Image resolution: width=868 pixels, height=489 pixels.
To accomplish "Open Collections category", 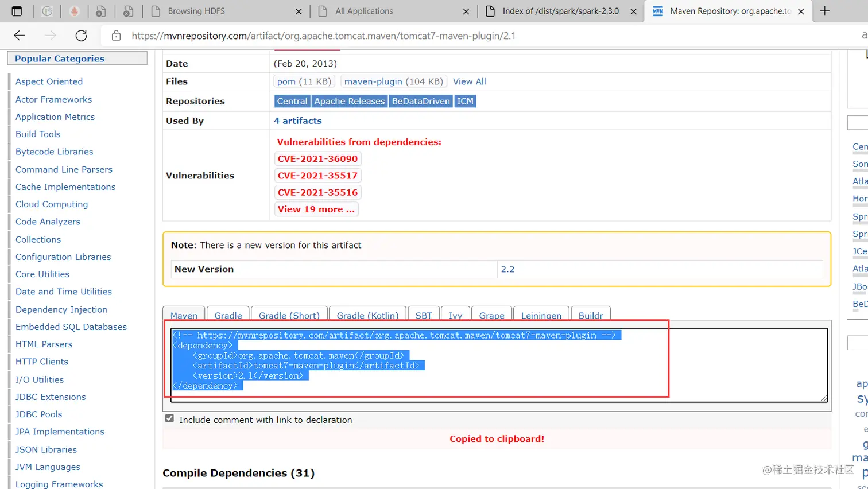I will (38, 239).
